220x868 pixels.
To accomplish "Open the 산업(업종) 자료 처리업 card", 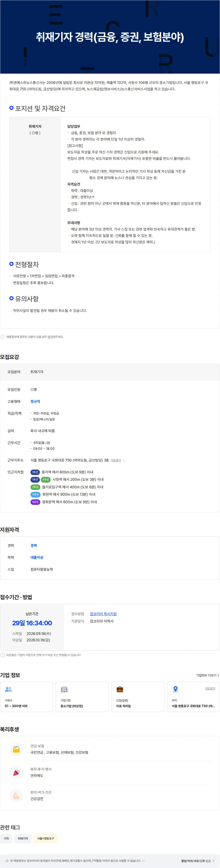I will 137,696.
